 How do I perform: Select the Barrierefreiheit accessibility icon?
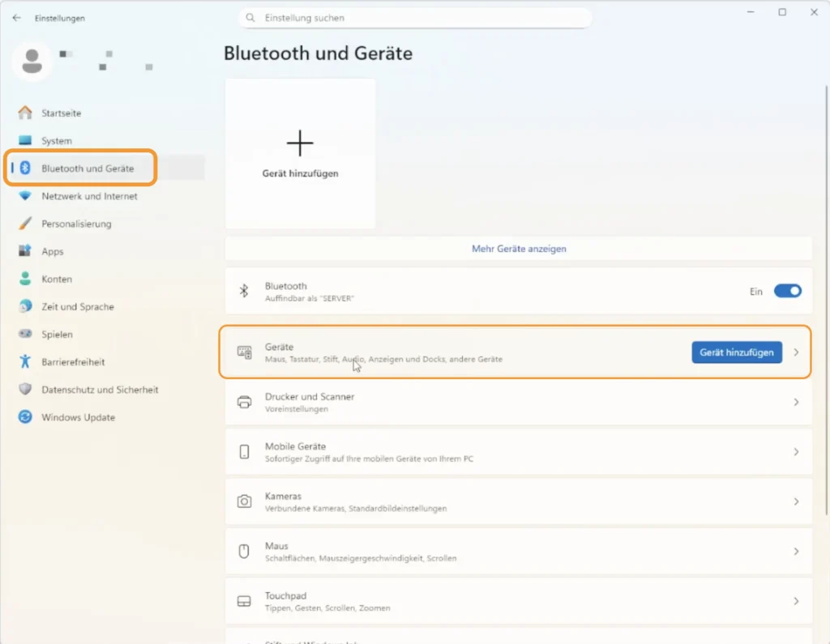click(25, 362)
